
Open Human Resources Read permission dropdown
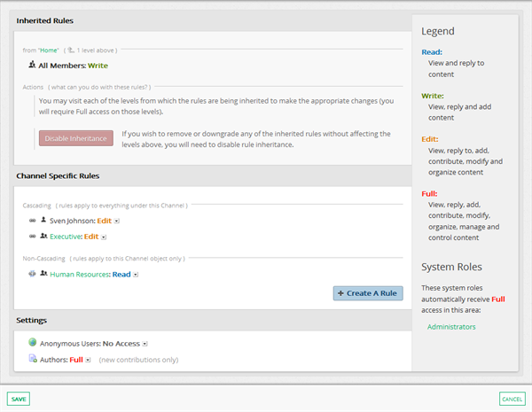pyautogui.click(x=136, y=275)
